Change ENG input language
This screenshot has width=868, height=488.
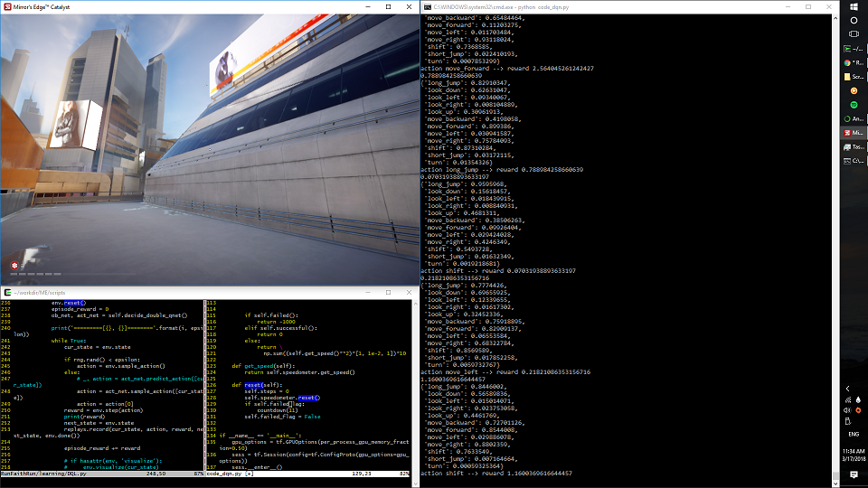[x=854, y=435]
